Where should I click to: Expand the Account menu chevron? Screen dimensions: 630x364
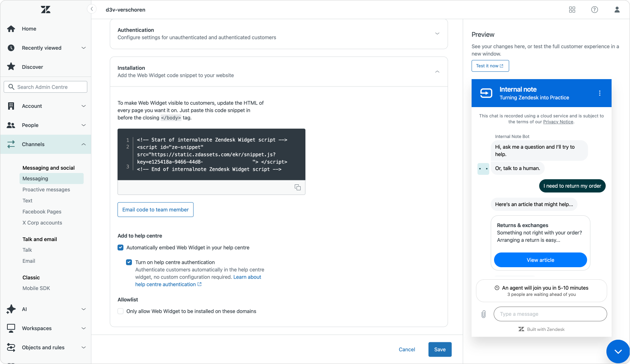[84, 106]
